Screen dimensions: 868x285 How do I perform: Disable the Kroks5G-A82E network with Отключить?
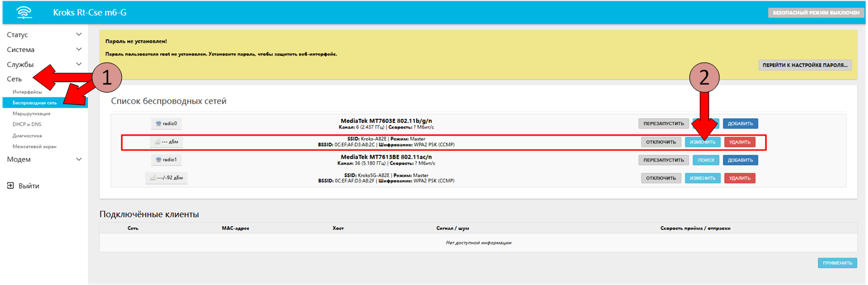(x=661, y=178)
